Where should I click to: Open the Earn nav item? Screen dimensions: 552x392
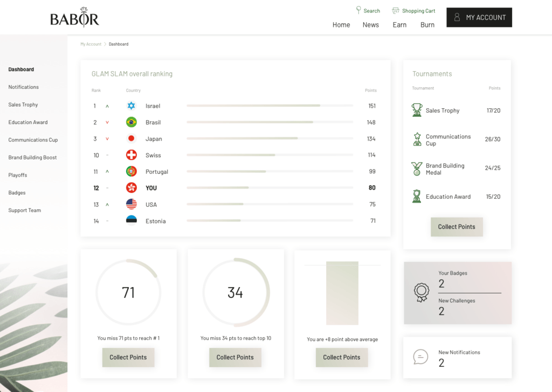click(x=399, y=25)
